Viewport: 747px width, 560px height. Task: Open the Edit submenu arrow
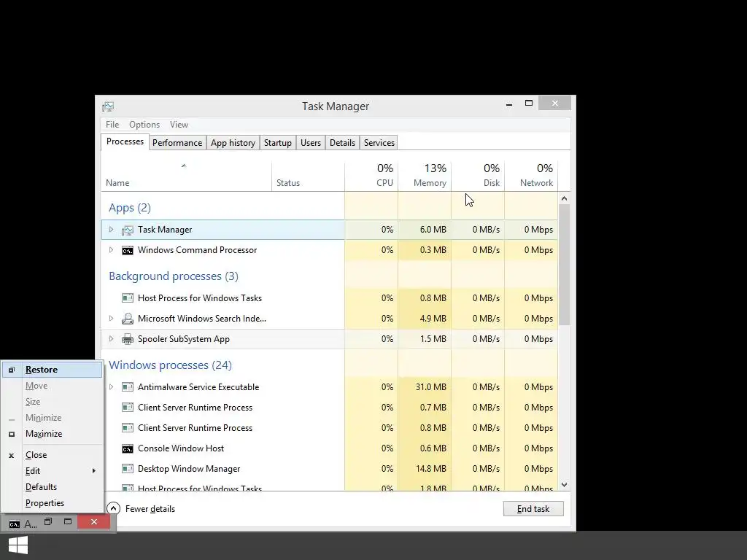[94, 471]
